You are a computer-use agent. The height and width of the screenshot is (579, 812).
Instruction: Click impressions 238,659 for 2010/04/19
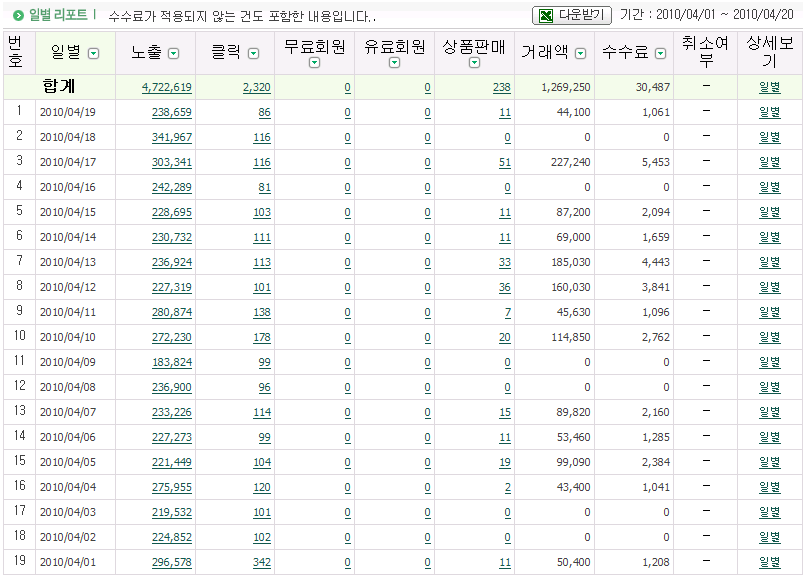click(x=171, y=113)
